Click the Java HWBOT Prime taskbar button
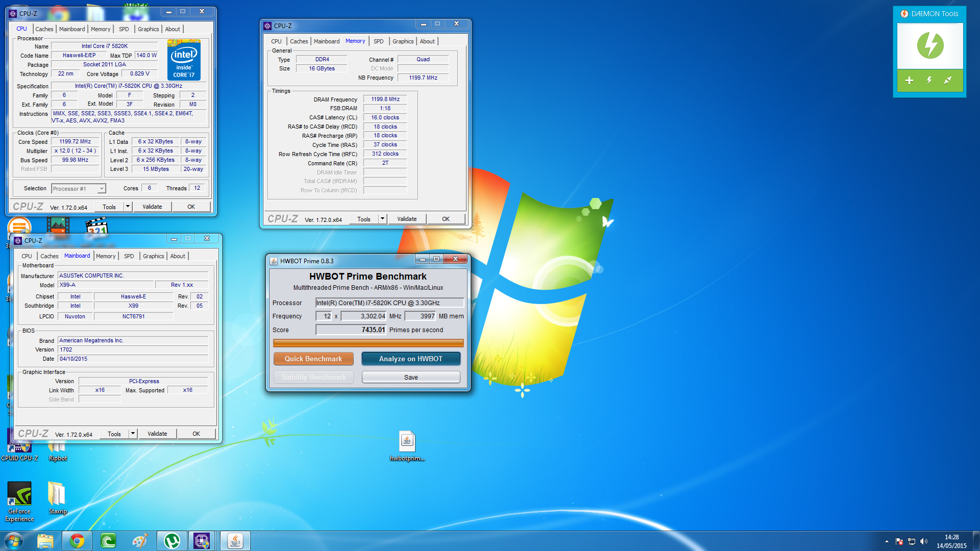 tap(235, 541)
